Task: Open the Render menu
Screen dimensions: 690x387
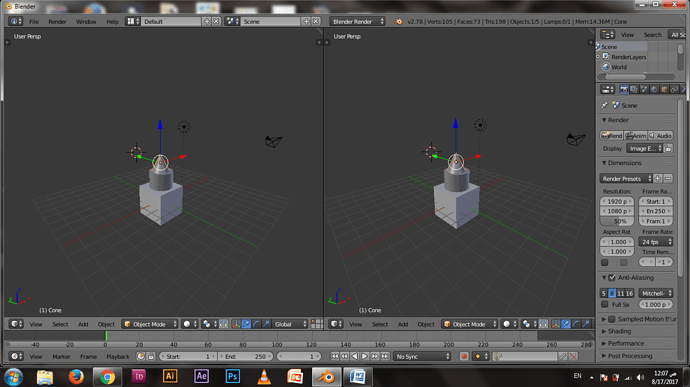Action: tap(57, 21)
